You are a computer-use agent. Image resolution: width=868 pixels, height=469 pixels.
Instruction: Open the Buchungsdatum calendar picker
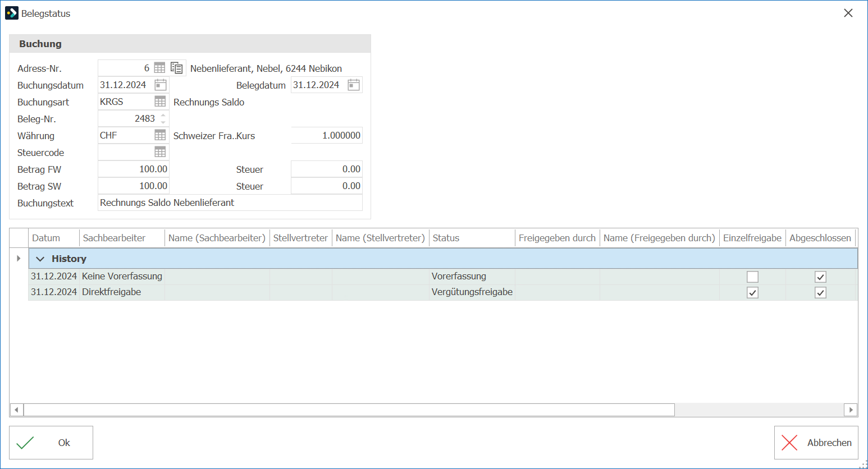tap(161, 85)
